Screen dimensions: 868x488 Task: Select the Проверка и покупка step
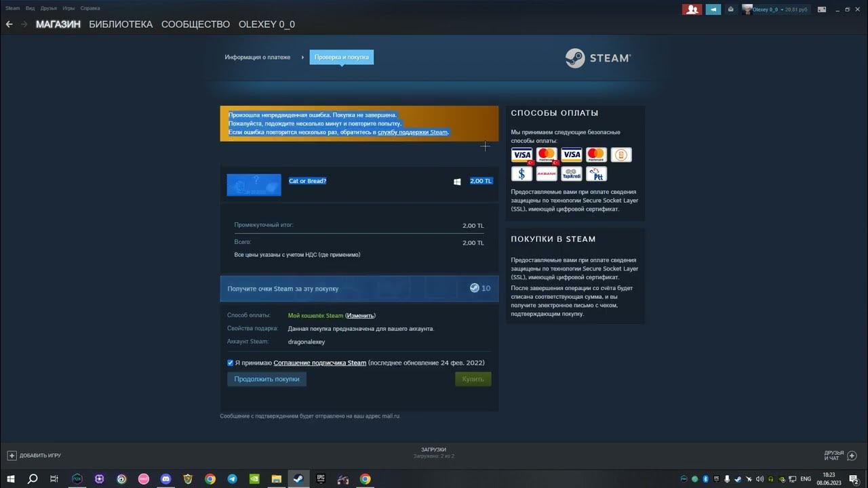pyautogui.click(x=342, y=58)
